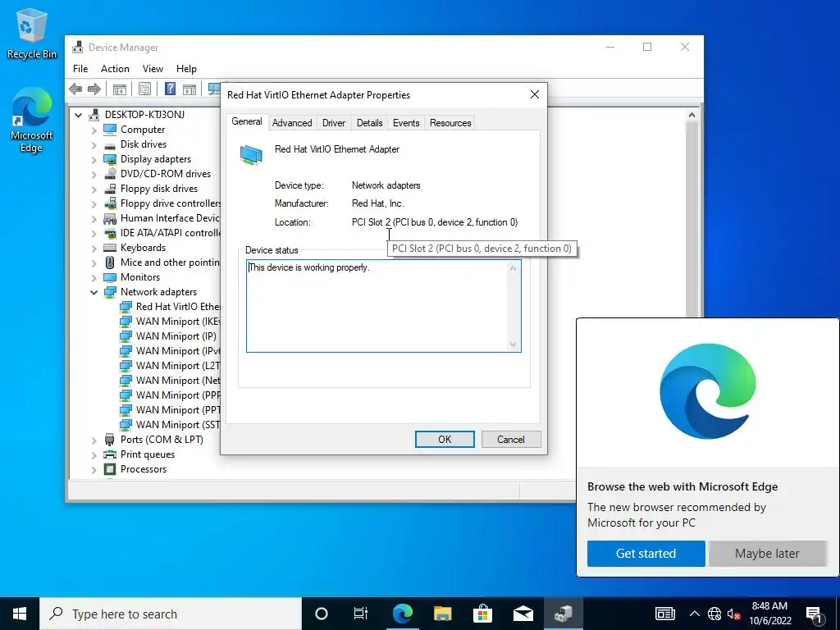Viewport: 840px width, 630px height.
Task: Expand the Keyboards node
Action: [94, 248]
